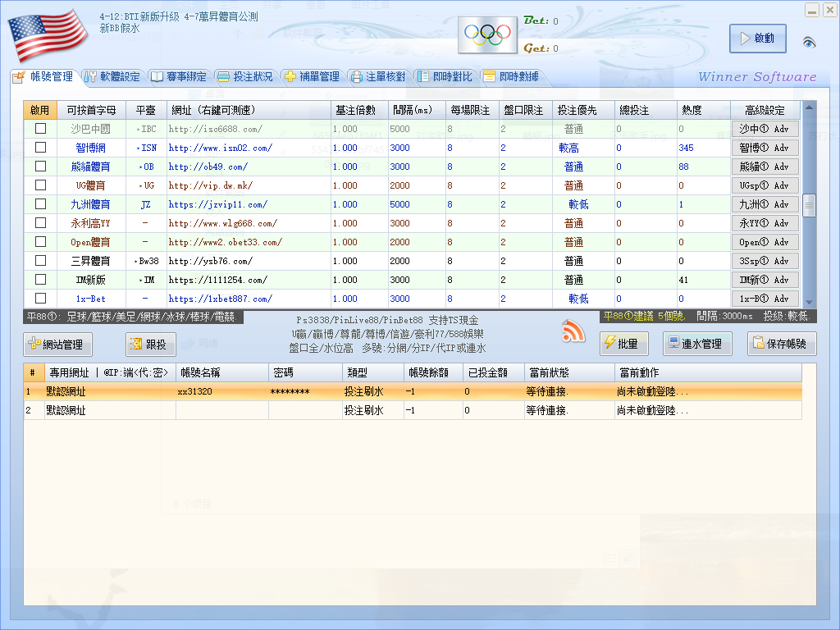The image size is (840, 630).
Task: Check the 1x-Bet row checkbox
Action: pyautogui.click(x=40, y=299)
